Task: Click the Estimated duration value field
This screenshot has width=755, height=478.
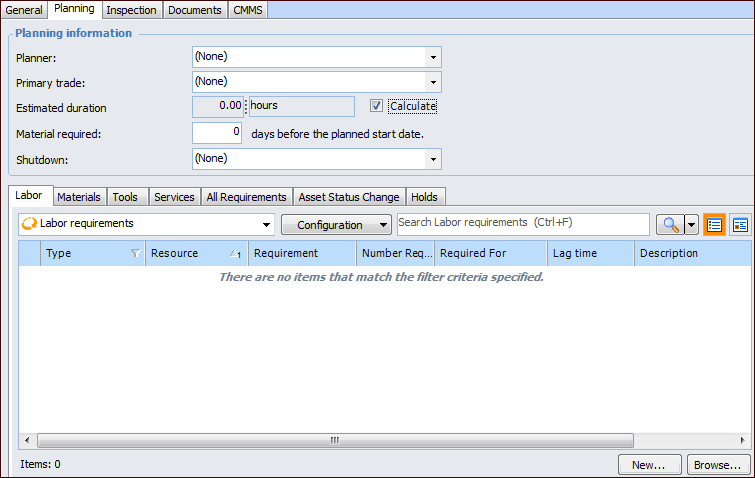Action: (x=218, y=106)
